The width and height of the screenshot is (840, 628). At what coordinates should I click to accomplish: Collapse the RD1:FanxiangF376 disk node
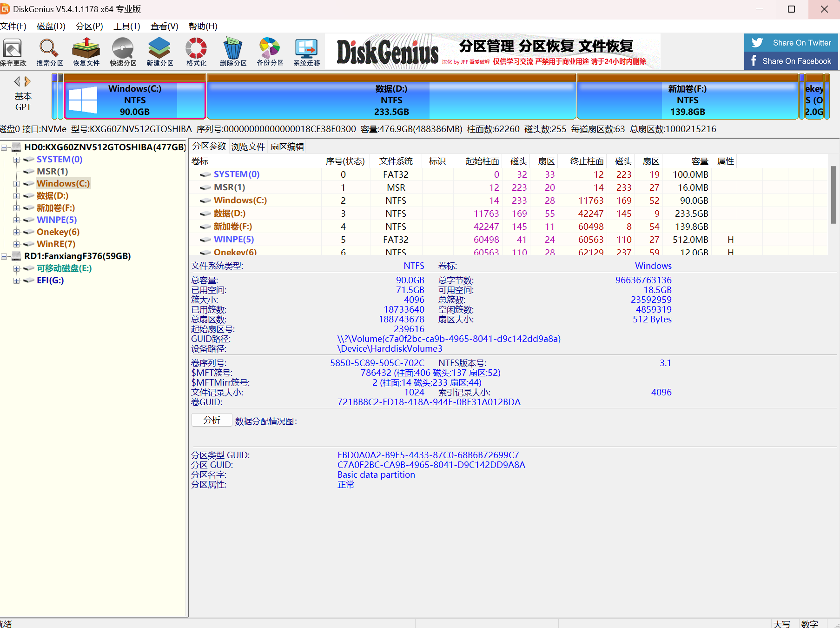4,256
